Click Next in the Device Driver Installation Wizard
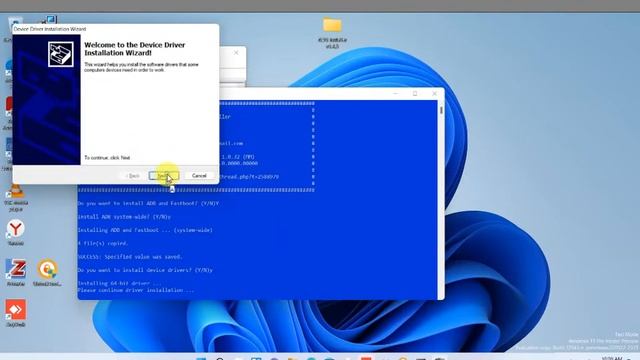640x360 pixels. click(164, 176)
